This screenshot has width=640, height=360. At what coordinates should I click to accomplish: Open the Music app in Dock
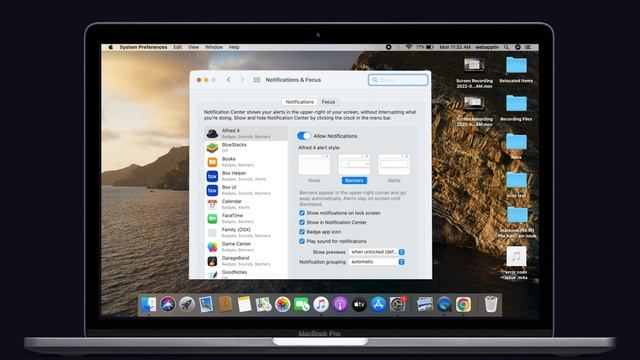pyautogui.click(x=321, y=304)
